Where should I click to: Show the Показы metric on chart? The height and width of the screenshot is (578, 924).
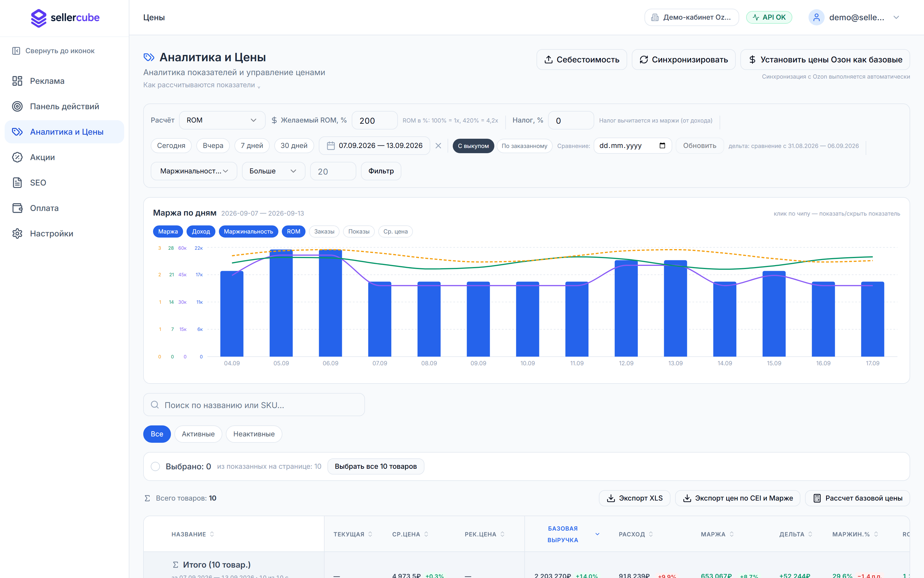point(359,231)
